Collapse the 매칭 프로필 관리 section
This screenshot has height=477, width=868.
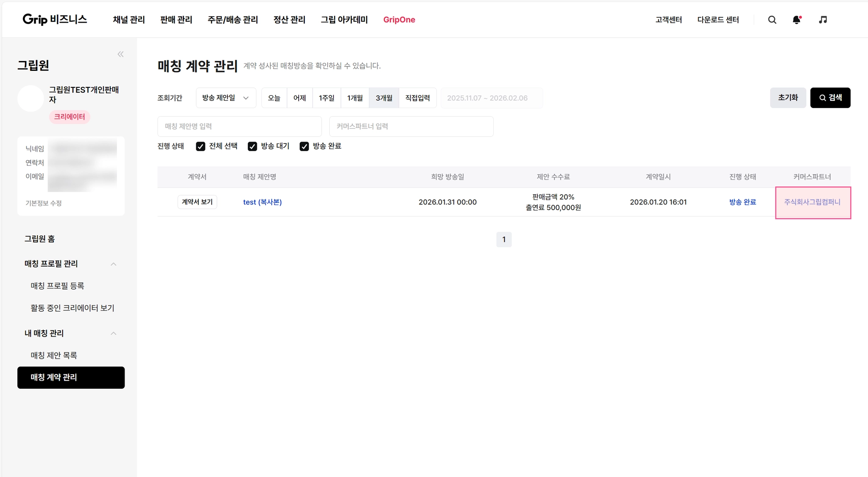pos(113,264)
